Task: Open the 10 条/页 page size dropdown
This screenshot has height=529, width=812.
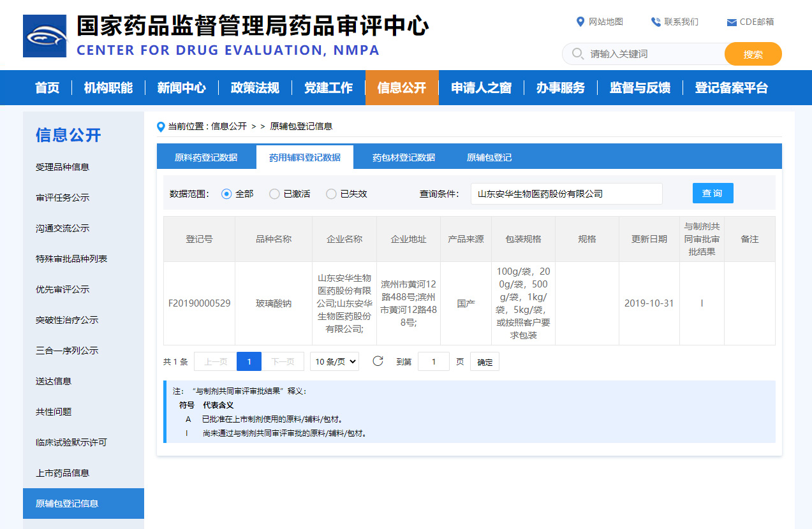Action: pos(334,361)
